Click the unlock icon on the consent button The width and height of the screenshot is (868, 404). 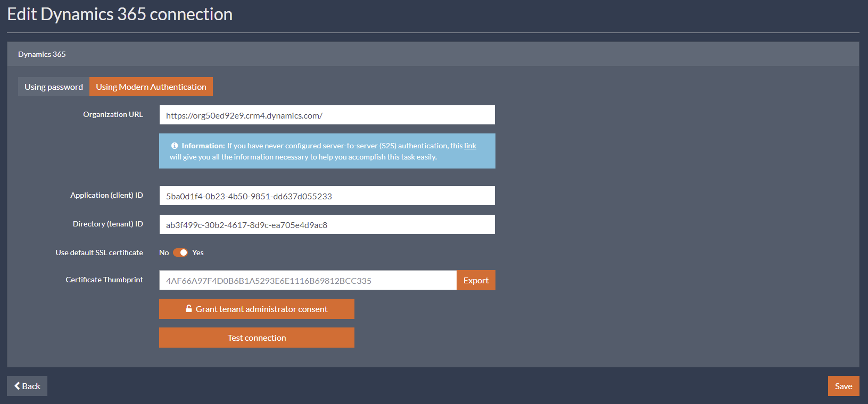(189, 308)
